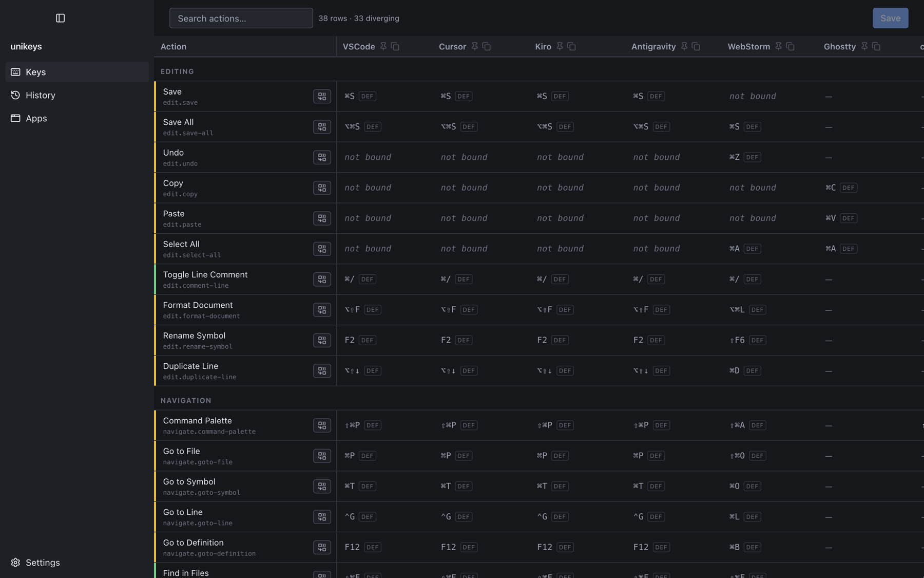
Task: Click the Action column header
Action: pyautogui.click(x=174, y=46)
